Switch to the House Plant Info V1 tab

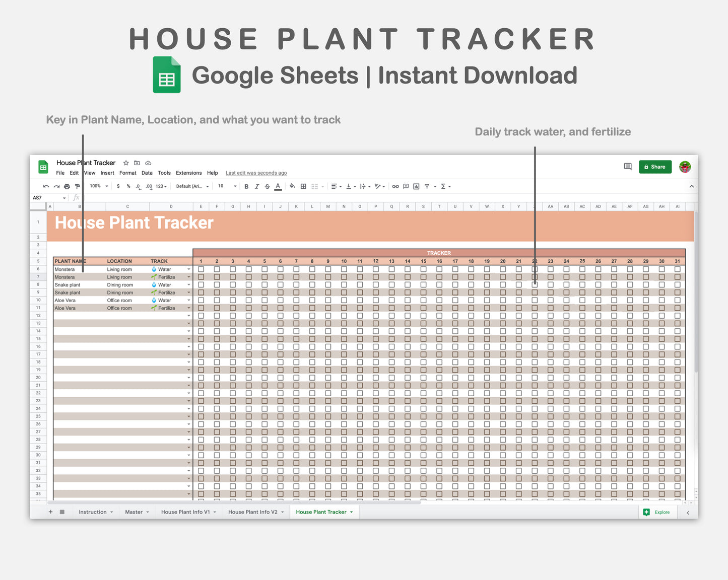click(x=186, y=512)
